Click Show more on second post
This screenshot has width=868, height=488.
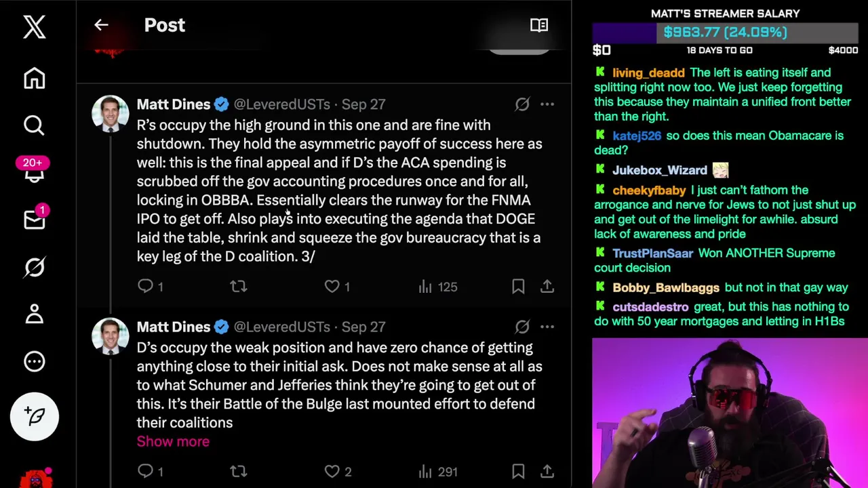tap(173, 441)
